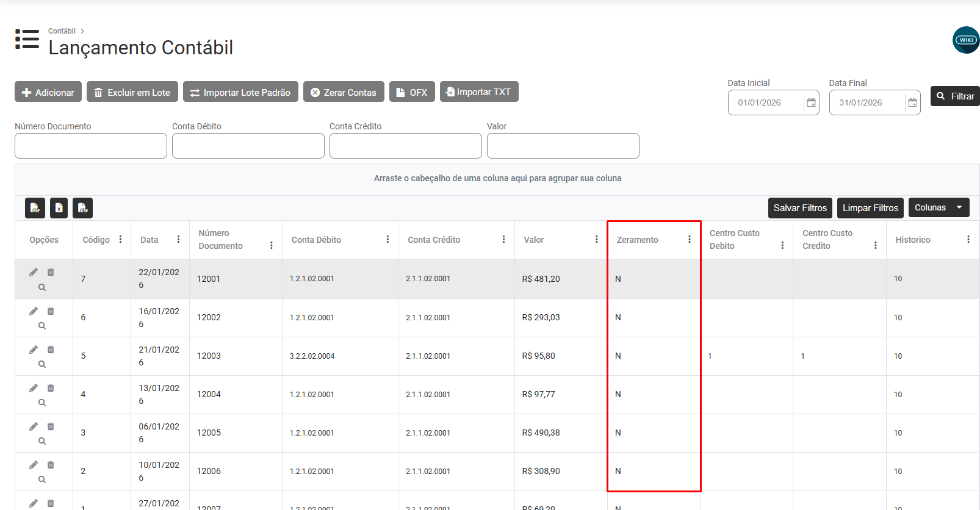View details of entry with document 12003

point(42,364)
